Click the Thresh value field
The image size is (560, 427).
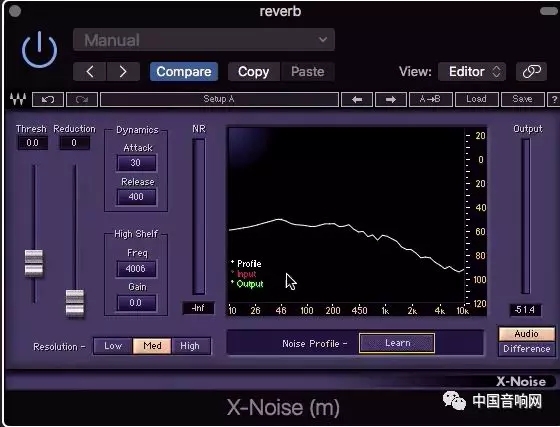click(32, 143)
